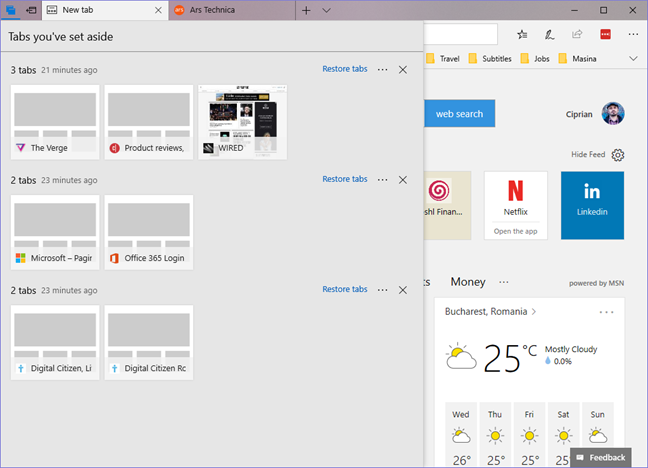Select the Fri forecast day

coord(529,435)
